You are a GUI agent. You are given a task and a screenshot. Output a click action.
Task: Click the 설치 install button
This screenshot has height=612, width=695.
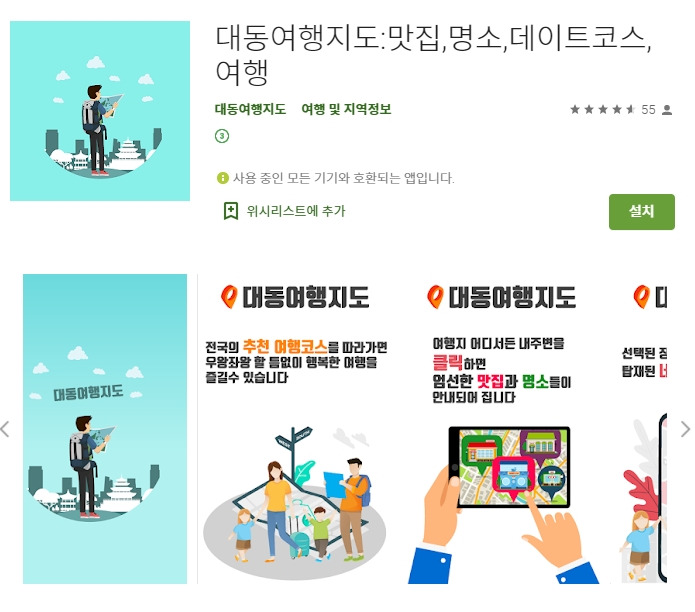coord(641,212)
